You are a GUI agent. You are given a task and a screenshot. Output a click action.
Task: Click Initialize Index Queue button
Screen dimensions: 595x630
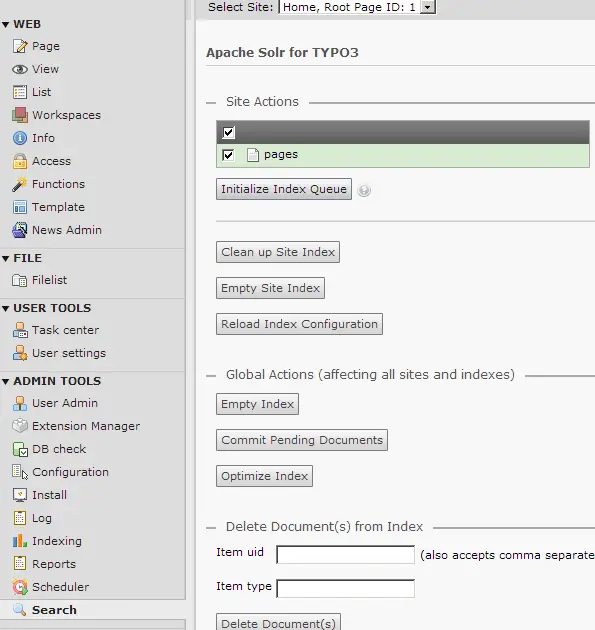pyautogui.click(x=284, y=189)
